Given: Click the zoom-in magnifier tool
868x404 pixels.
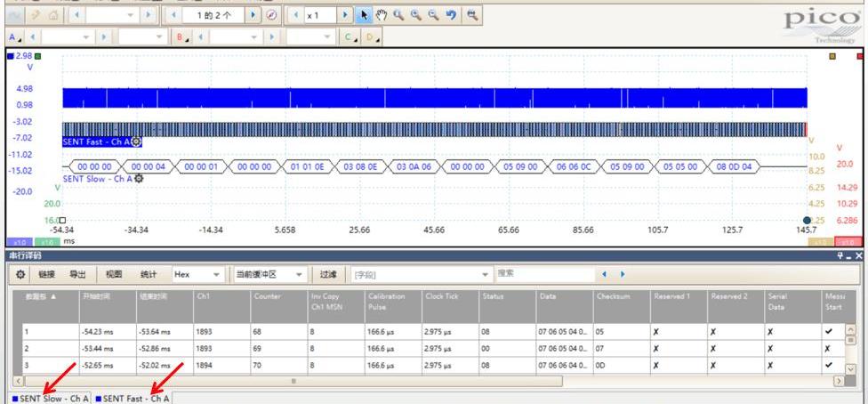Looking at the screenshot, I should click(x=416, y=15).
